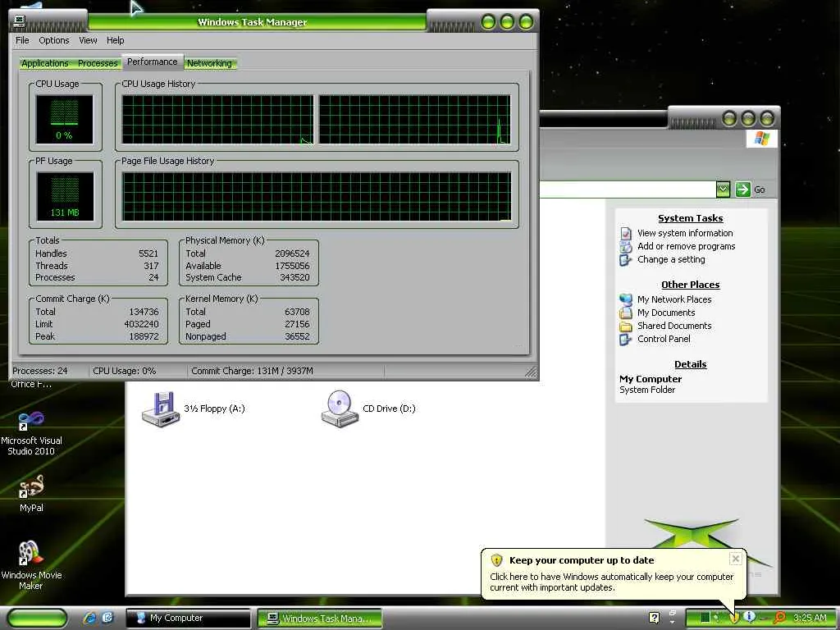This screenshot has height=630, width=840.
Task: Launch Internet Explorer from Quick Launch
Action: 89,619
